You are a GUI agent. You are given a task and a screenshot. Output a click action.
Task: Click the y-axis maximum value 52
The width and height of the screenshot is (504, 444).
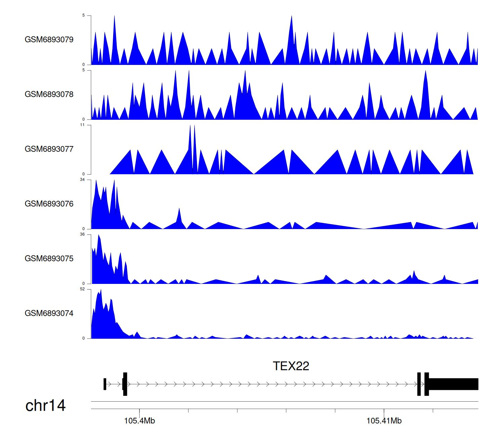tap(82, 289)
